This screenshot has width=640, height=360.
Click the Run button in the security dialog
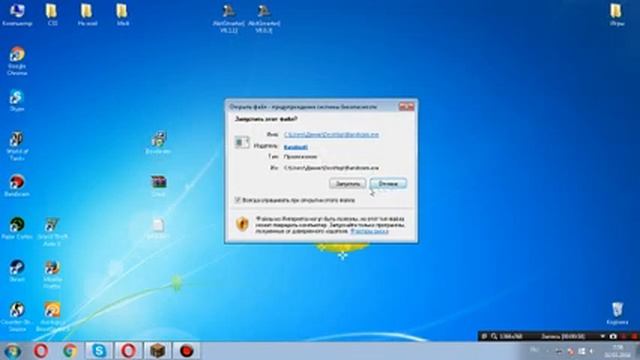pos(347,184)
